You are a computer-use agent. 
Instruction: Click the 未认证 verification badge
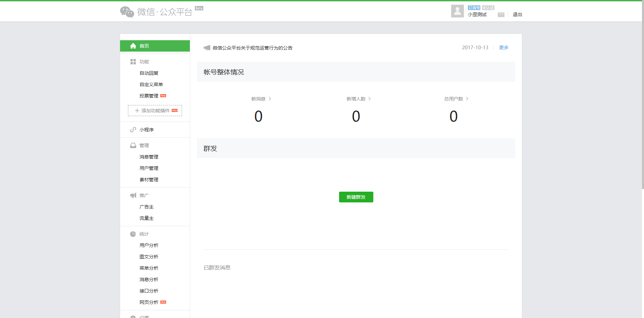pyautogui.click(x=488, y=8)
